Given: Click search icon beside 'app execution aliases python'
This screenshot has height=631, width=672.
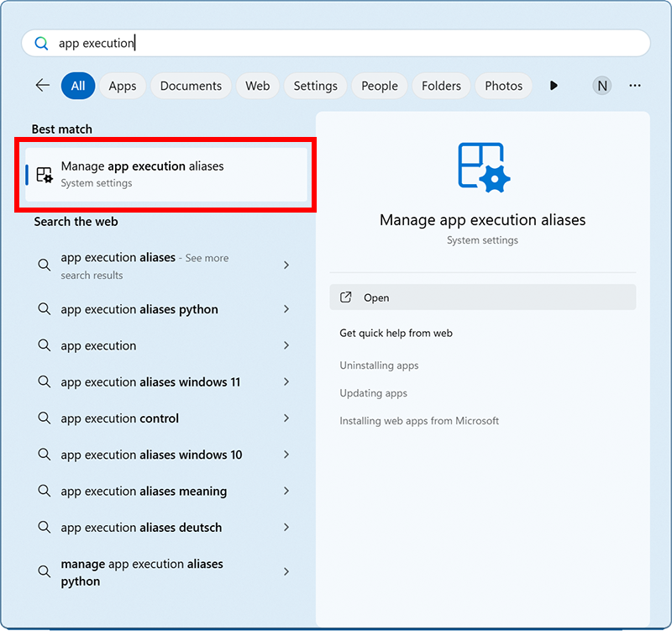Looking at the screenshot, I should pos(45,308).
